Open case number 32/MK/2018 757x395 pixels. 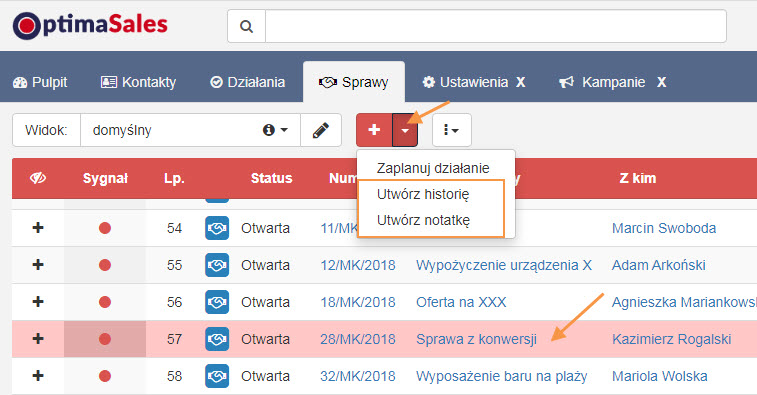(x=358, y=376)
